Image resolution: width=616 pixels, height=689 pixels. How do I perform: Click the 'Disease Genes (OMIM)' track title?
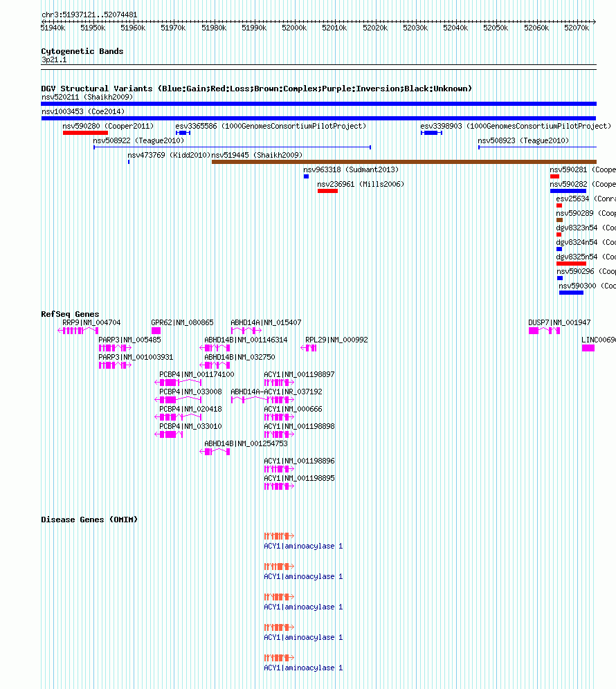89,520
